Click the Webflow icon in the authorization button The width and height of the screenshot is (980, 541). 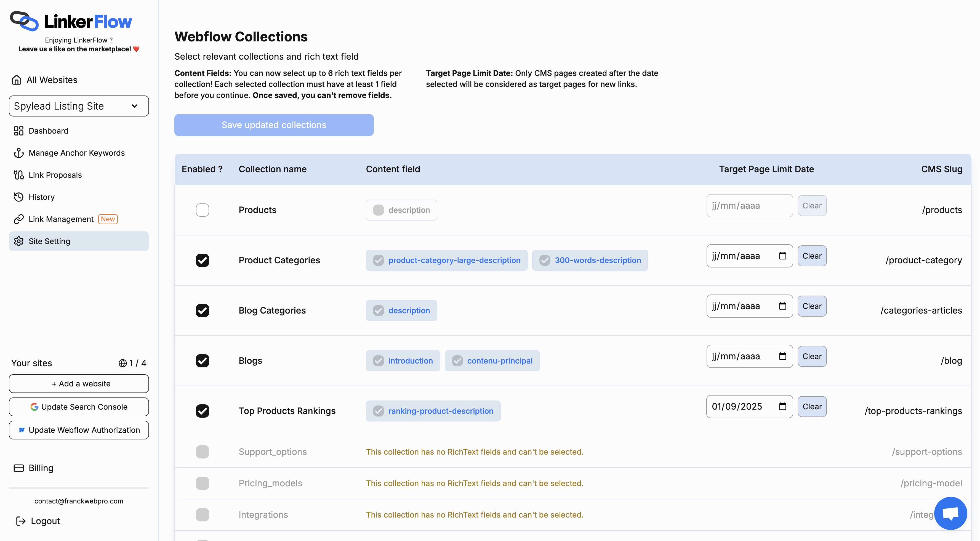[22, 430]
